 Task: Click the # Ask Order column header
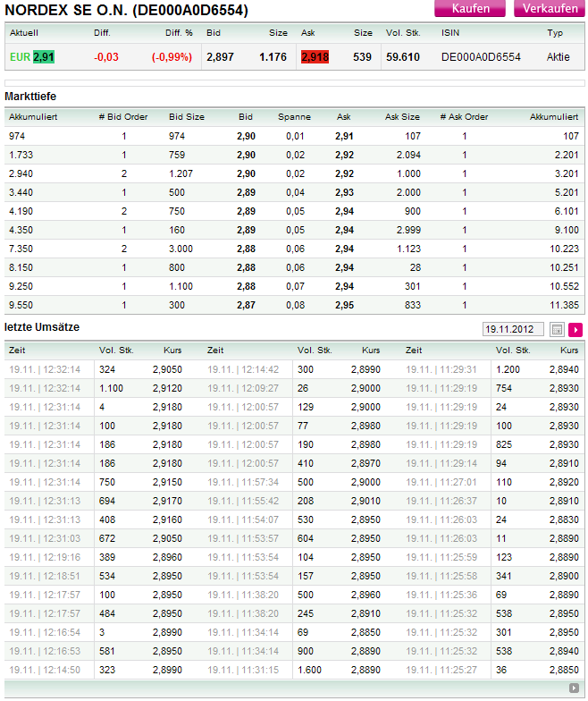pos(464,116)
